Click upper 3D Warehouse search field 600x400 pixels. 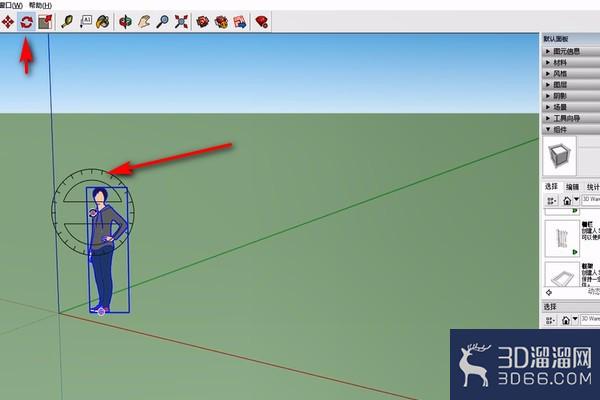tap(590, 200)
